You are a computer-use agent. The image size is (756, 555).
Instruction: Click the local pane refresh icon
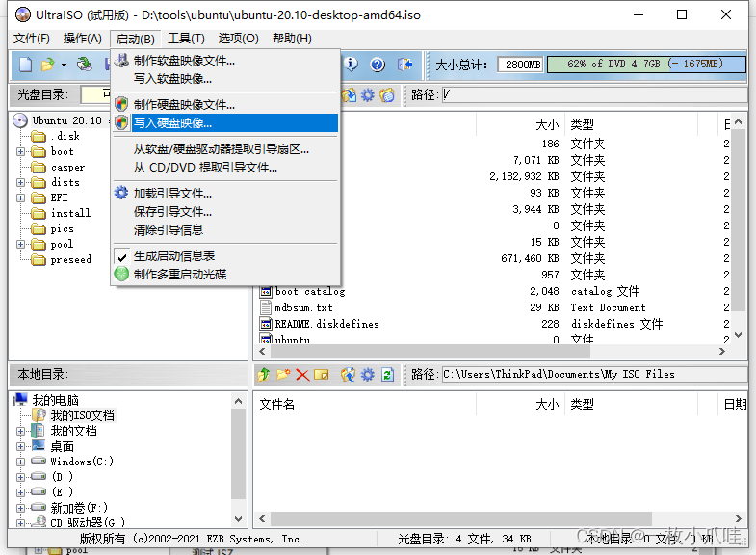387,374
